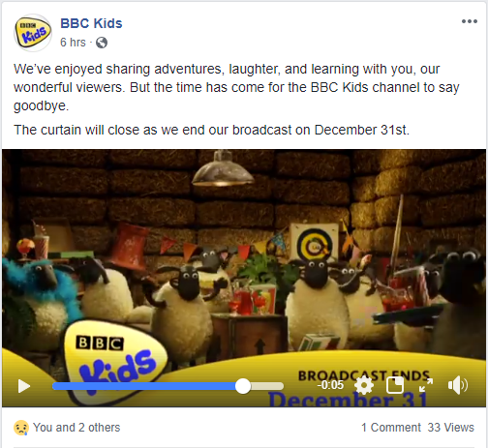Screen dimensions: 488x448
Task: Open video settings gear icon
Action: point(364,385)
